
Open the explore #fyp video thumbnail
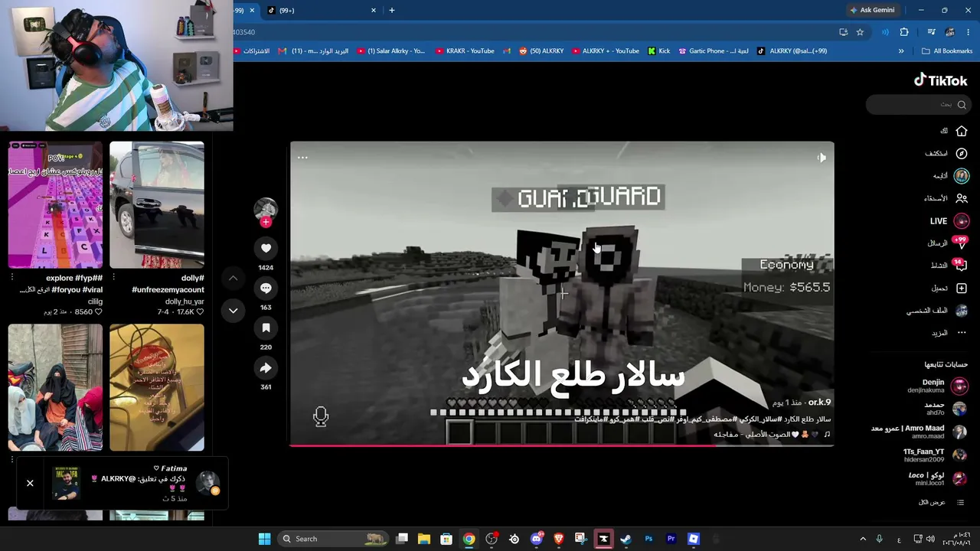pyautogui.click(x=55, y=204)
